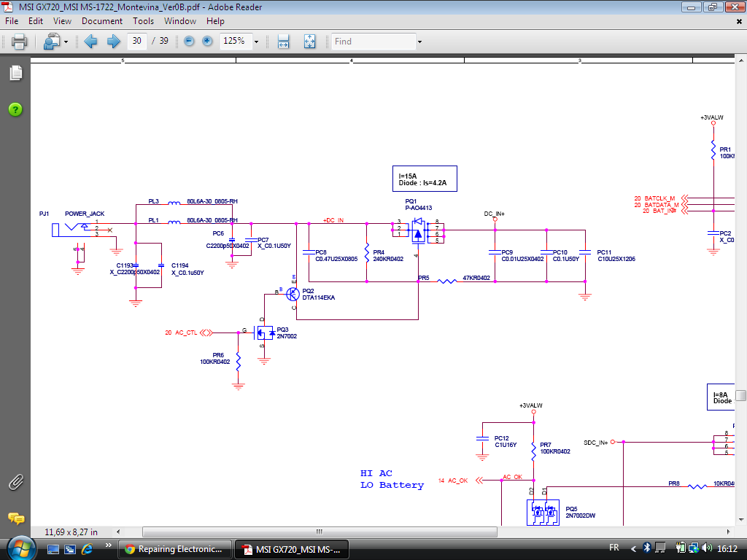
Task: Click the Bluetooth tray icon
Action: [646, 548]
